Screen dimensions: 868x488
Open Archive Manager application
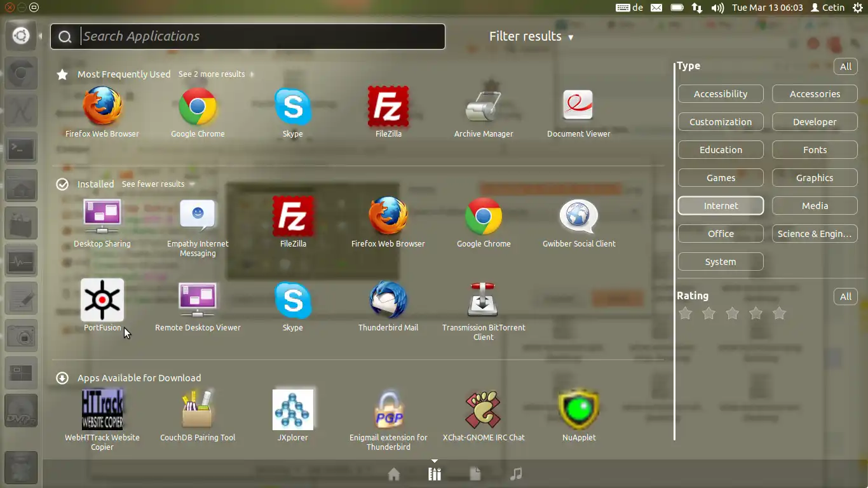tap(484, 112)
